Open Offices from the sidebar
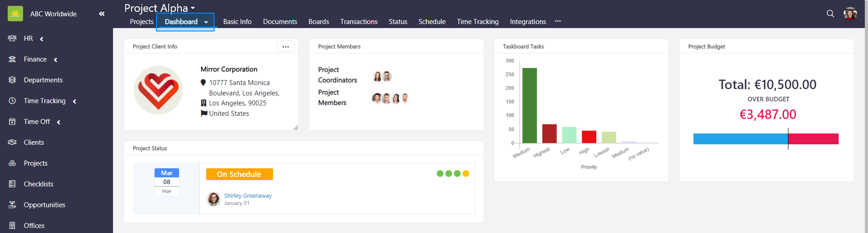The height and width of the screenshot is (233, 868). pyautogui.click(x=34, y=226)
